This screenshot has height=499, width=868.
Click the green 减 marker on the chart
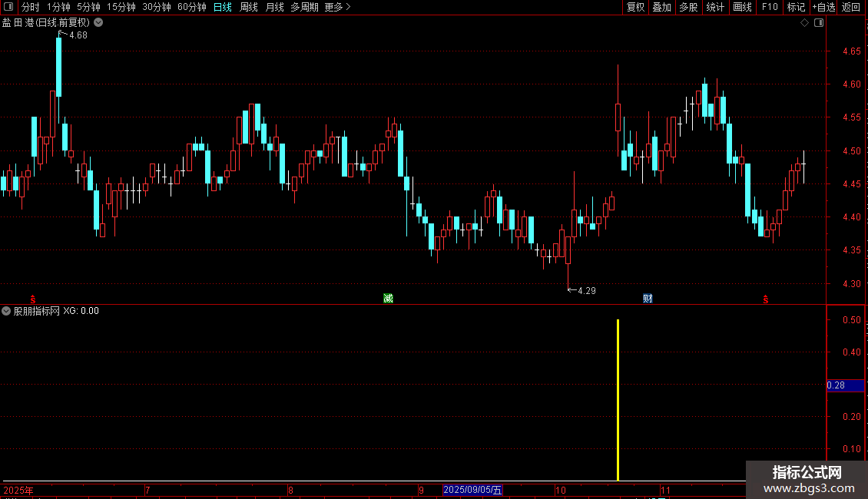388,298
